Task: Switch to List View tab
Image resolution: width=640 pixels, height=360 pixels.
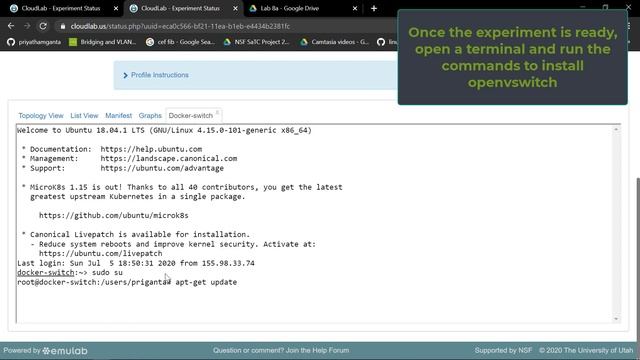Action: tap(84, 116)
